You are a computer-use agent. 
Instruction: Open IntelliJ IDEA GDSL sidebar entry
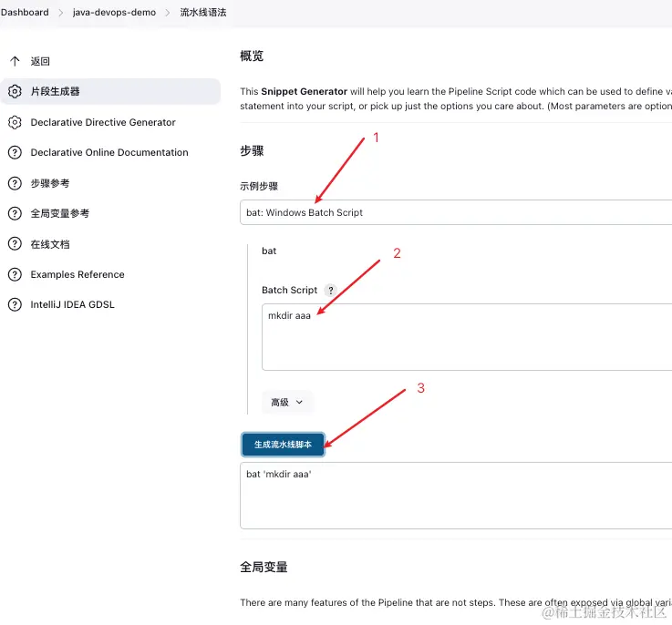tap(110, 304)
